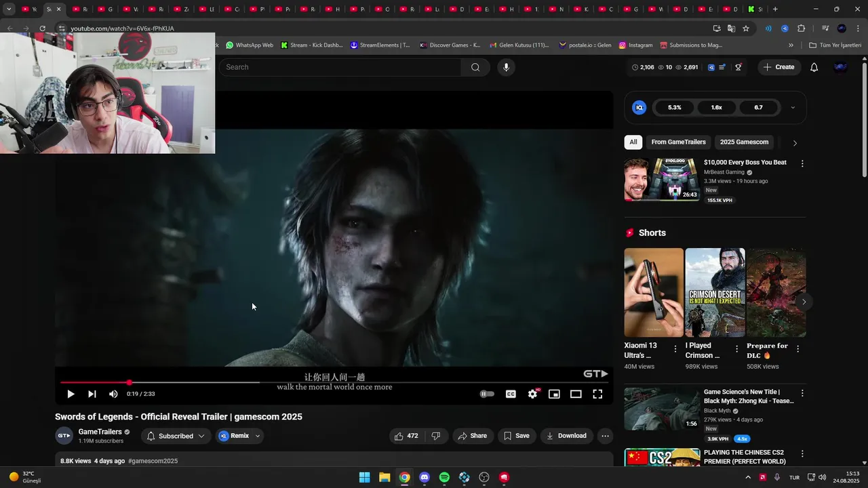Screen dimensions: 868x488
Task: Open the $10,000 Every Boss You Beat thumbnail
Action: click(662, 180)
